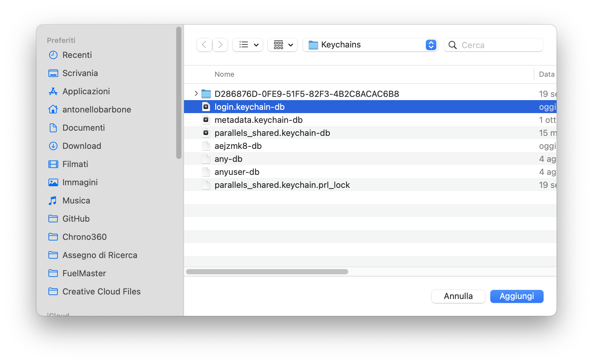Image resolution: width=593 pixels, height=364 pixels.
Task: Cancel the dialog with Annulla
Action: 458,296
